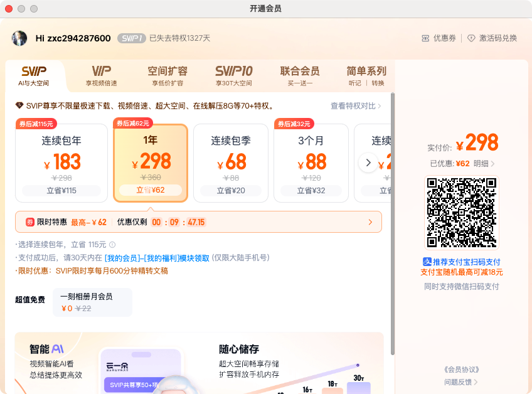
Task: Close the 开通会员 window
Action: (9, 9)
